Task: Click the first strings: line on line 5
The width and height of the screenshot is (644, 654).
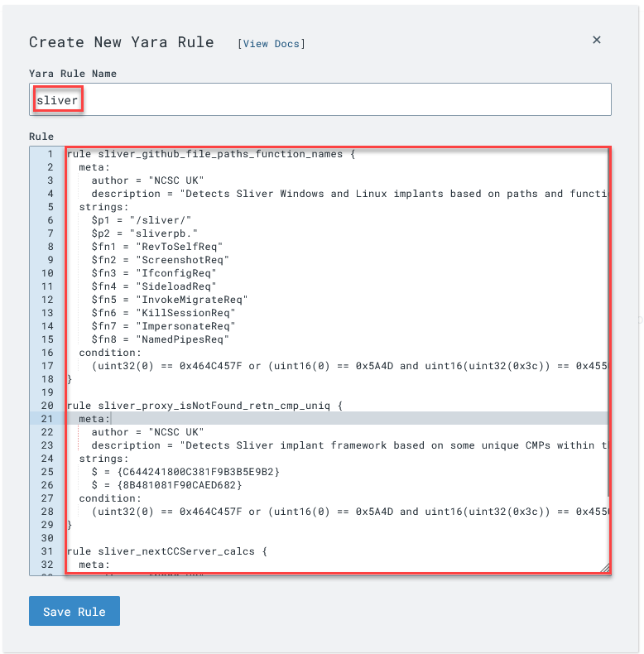Action: click(x=103, y=207)
